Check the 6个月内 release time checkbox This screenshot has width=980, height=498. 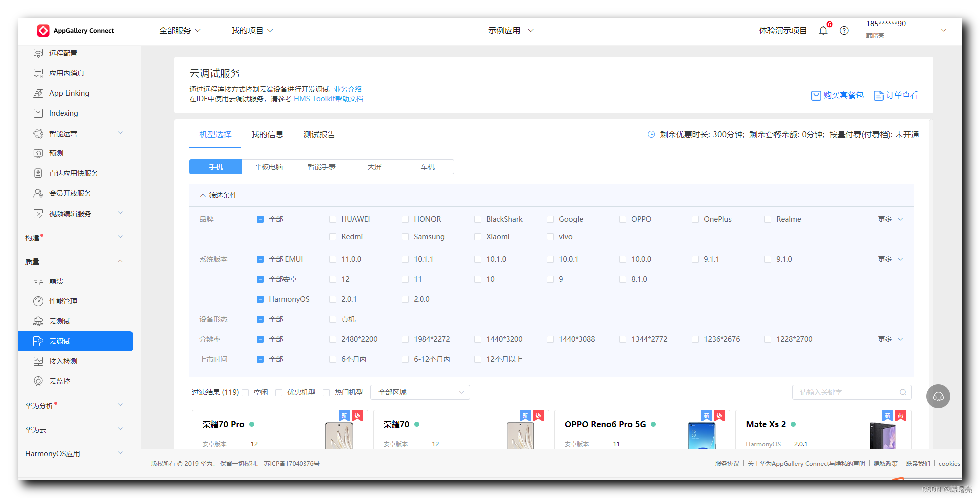pos(333,359)
